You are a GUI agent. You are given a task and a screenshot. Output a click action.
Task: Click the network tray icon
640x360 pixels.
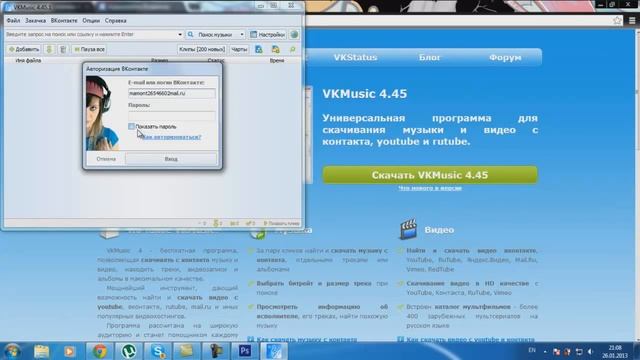[579, 351]
